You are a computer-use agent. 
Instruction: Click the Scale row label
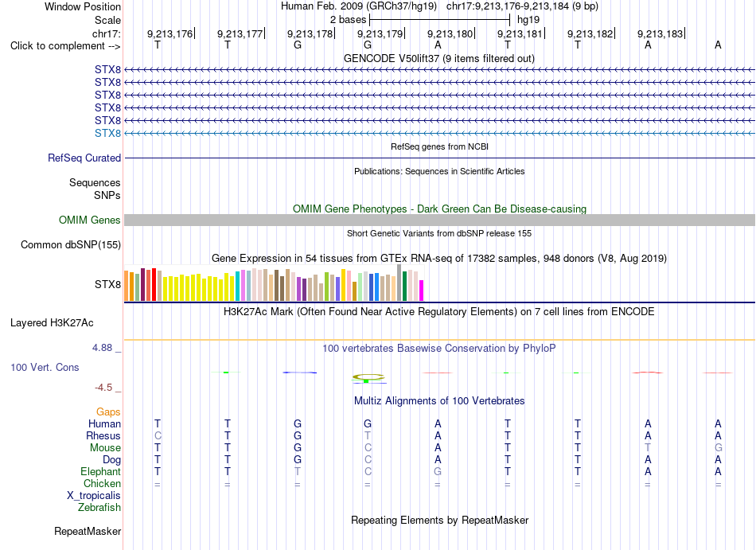(107, 20)
